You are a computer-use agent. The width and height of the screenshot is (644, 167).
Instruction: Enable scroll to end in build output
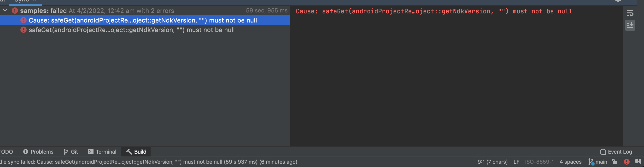pyautogui.click(x=631, y=25)
